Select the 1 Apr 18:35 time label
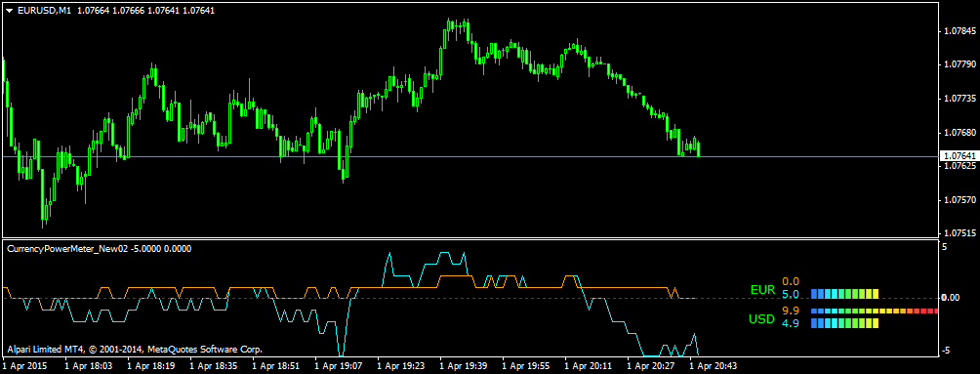Viewport: 980px width, 374px height. [x=214, y=365]
